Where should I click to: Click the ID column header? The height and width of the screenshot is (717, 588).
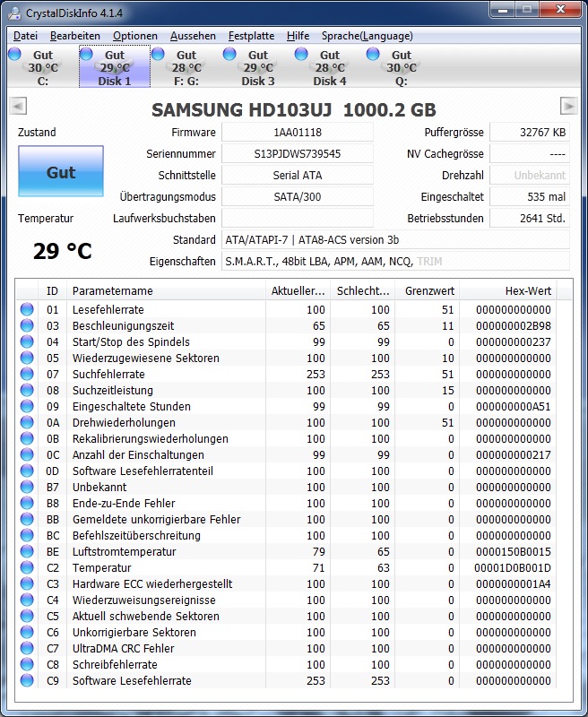point(53,290)
